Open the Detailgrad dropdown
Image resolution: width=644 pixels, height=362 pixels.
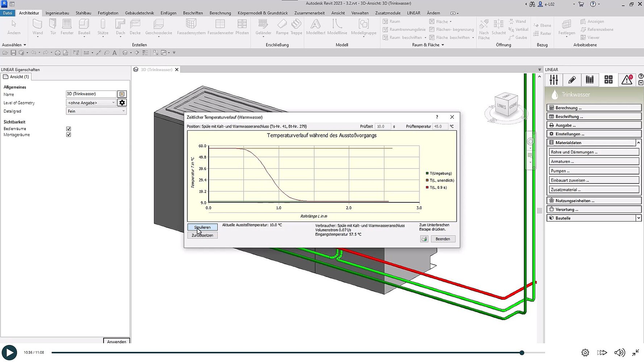[x=96, y=111]
